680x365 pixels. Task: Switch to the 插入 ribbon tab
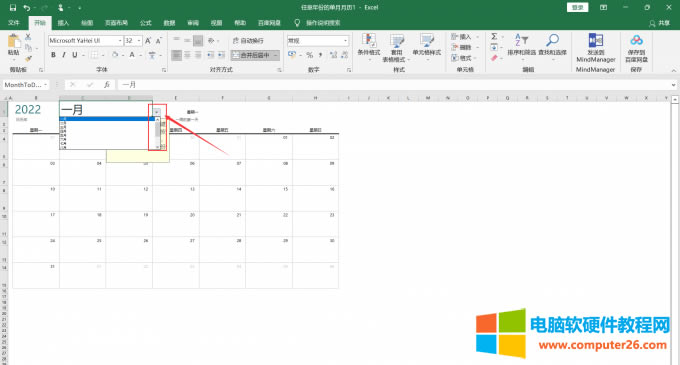pos(63,23)
